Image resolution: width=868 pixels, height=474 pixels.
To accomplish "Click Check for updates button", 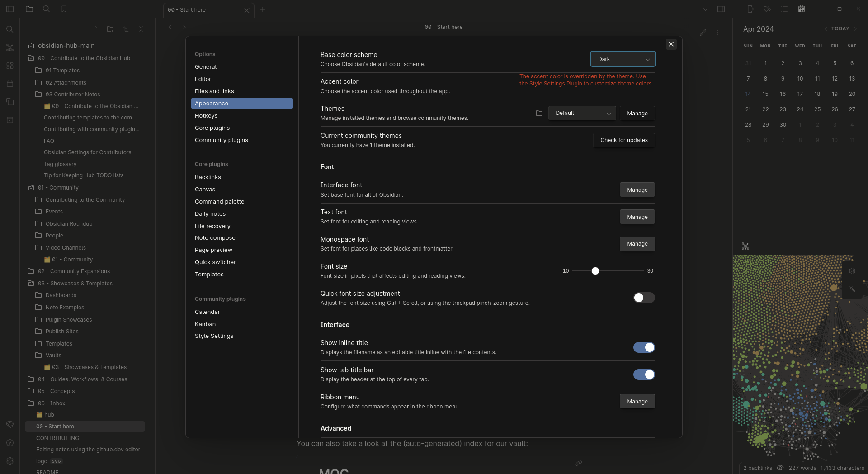I will click(x=624, y=140).
